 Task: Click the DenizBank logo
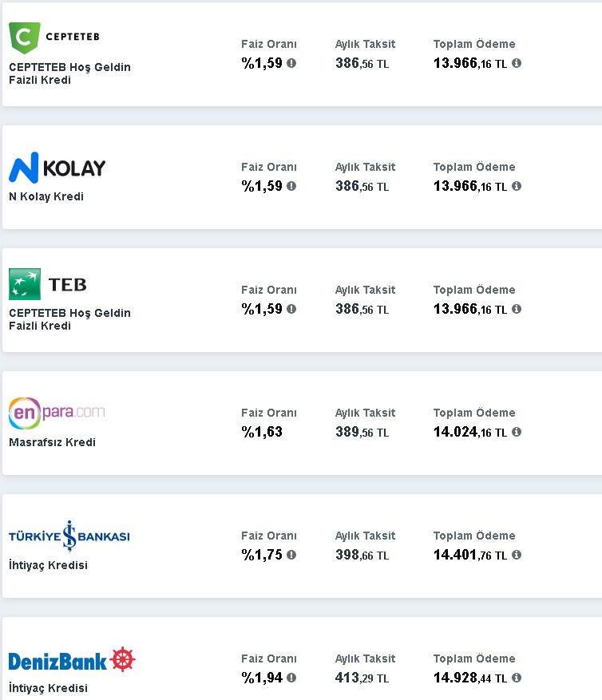[72, 660]
